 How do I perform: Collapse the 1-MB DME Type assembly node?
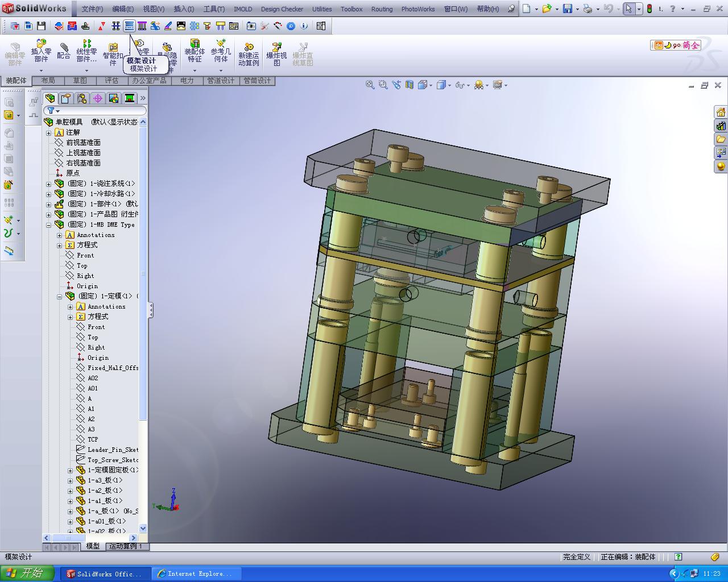coord(49,225)
